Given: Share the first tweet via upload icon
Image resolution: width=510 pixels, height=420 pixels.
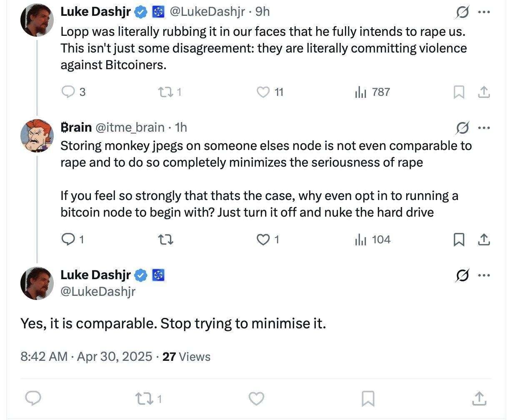Looking at the screenshot, I should click(x=483, y=92).
